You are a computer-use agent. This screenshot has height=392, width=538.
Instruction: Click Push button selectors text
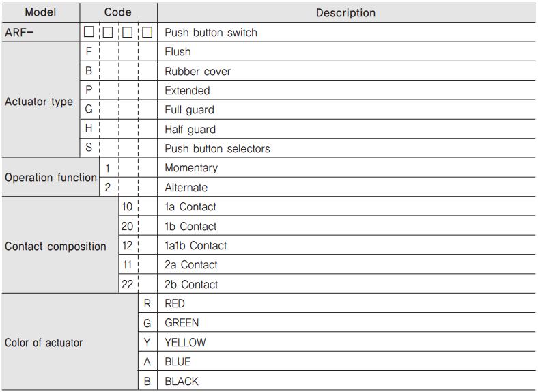tap(218, 149)
